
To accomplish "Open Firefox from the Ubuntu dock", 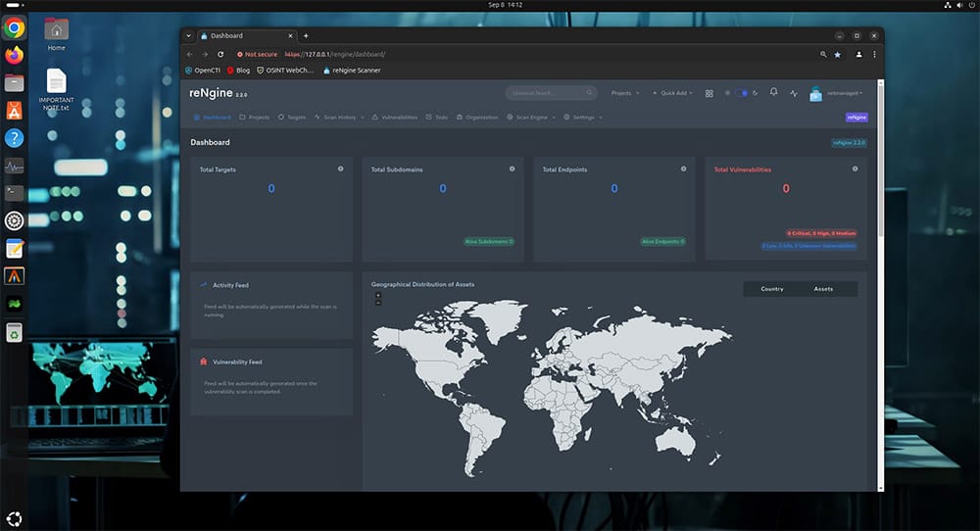I will point(14,55).
